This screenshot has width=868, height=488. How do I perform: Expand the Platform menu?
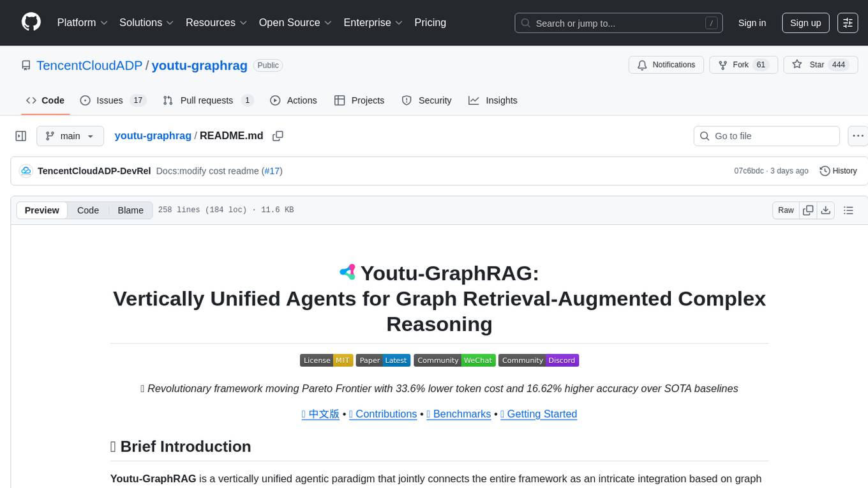point(82,22)
